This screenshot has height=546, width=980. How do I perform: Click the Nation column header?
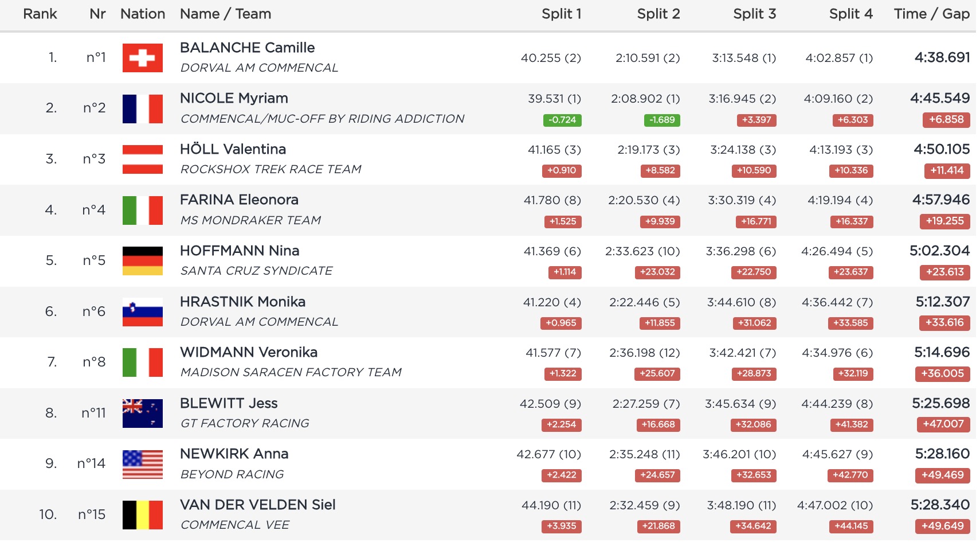point(142,14)
